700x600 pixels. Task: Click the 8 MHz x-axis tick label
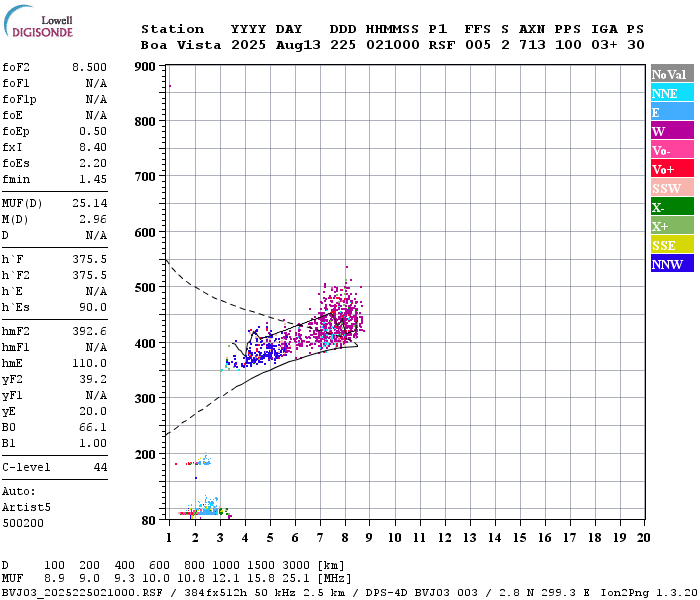[345, 538]
